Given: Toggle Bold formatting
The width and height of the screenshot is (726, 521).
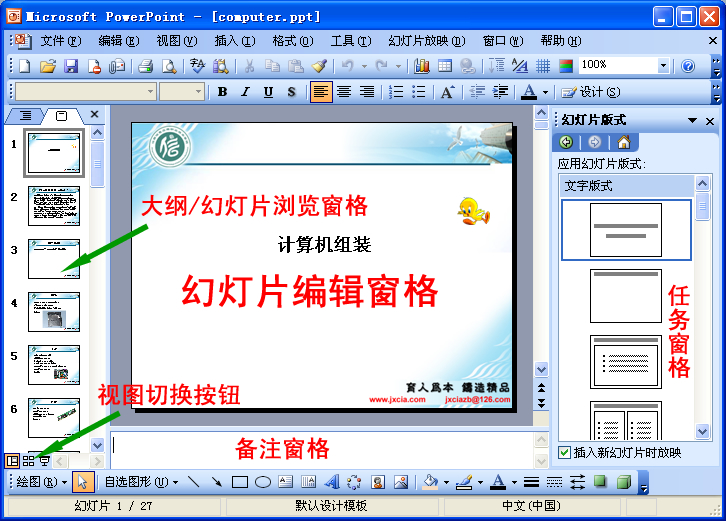Looking at the screenshot, I should tap(222, 92).
